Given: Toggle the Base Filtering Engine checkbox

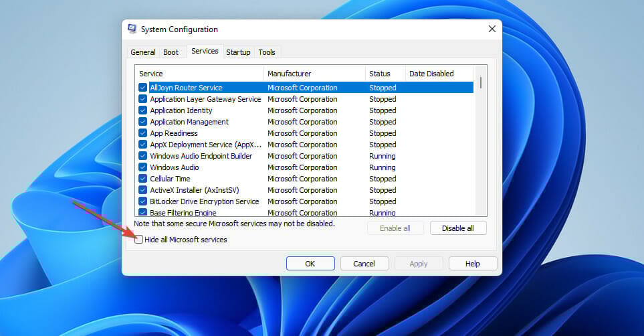Looking at the screenshot, I should (x=142, y=212).
